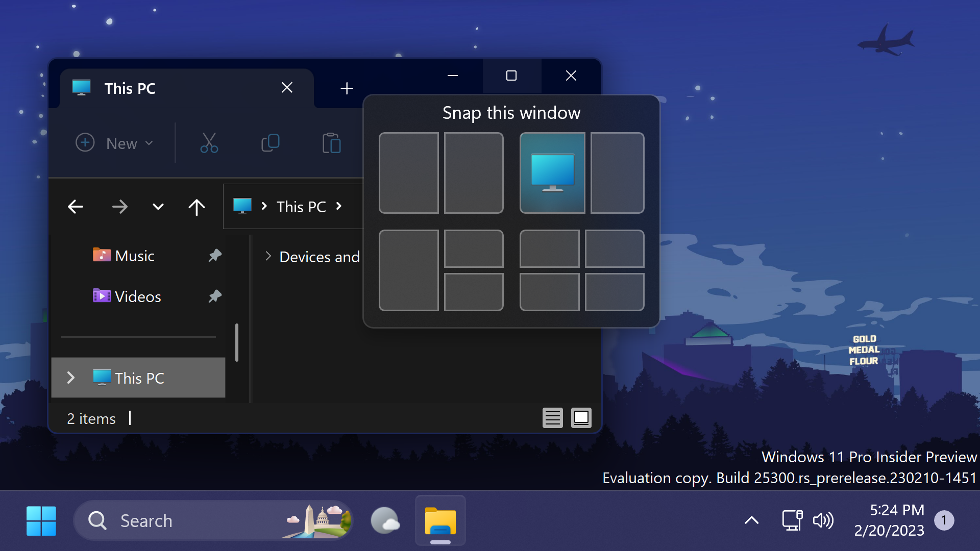Go back with the left arrow
The height and width of the screenshot is (551, 980).
pos(76,207)
